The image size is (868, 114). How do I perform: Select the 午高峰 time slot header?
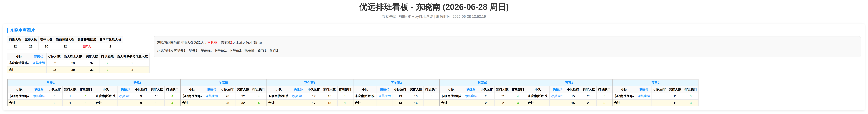pyautogui.click(x=223, y=83)
